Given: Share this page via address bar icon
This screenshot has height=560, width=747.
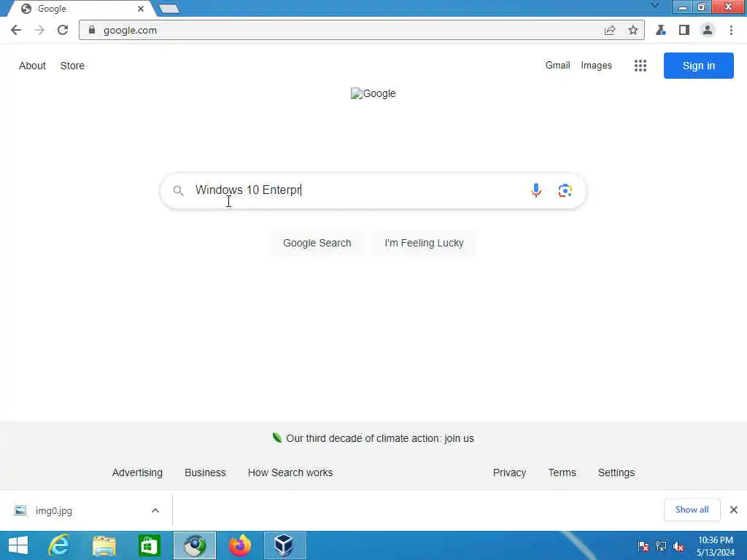Looking at the screenshot, I should point(610,30).
